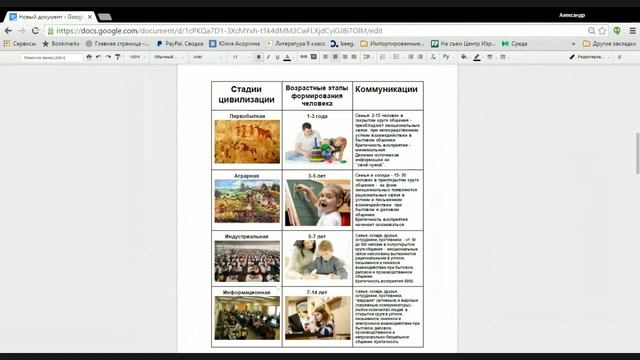Bookmark this page with the star icon

(x=602, y=31)
